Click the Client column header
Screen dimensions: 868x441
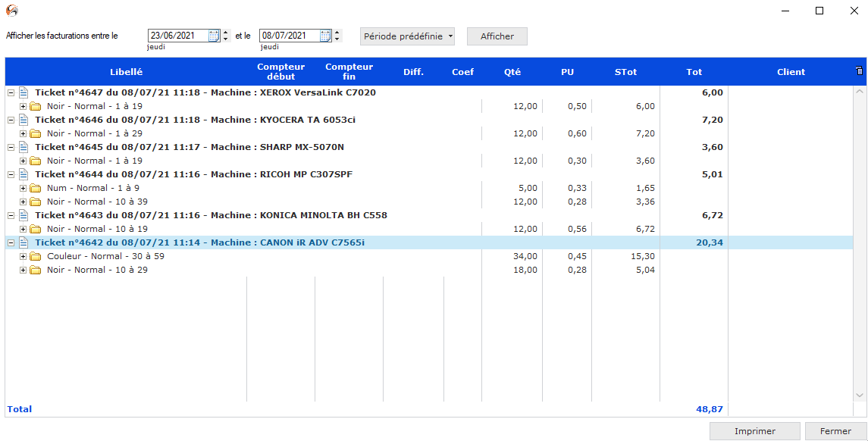click(791, 72)
